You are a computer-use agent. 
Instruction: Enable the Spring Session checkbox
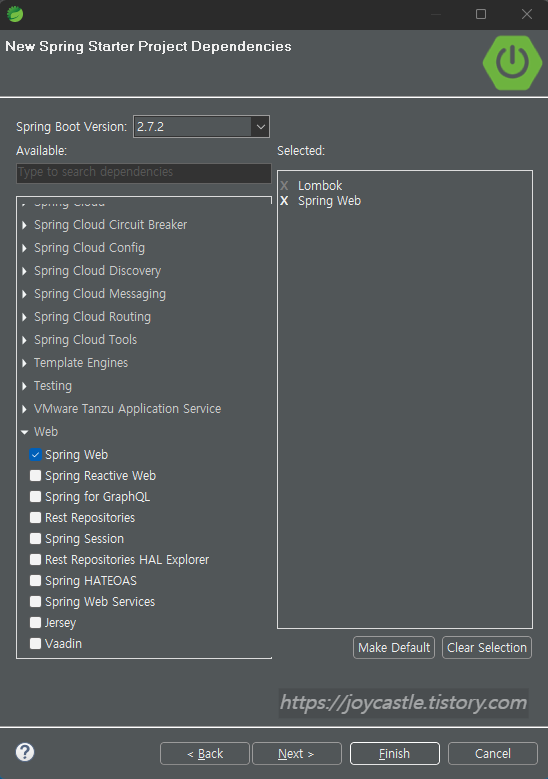[35, 539]
